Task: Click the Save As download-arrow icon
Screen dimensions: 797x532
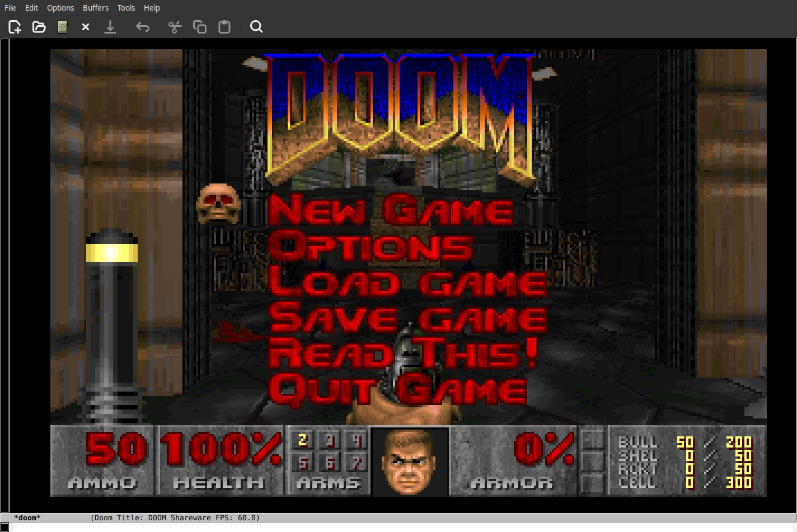Action: tap(110, 27)
